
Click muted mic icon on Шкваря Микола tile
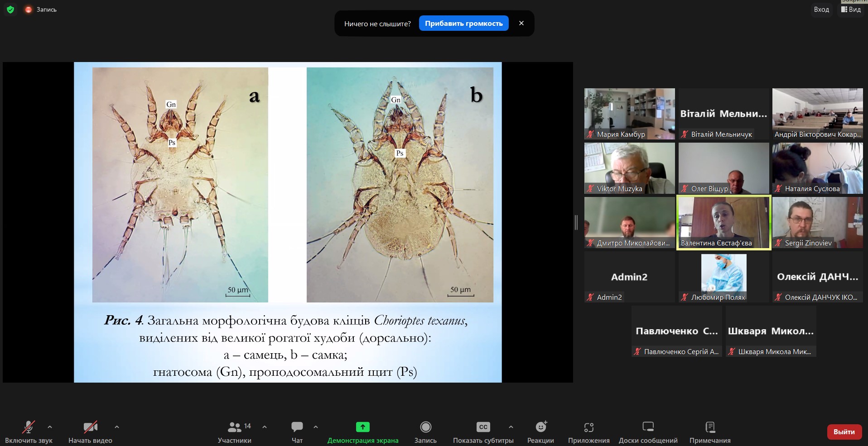pyautogui.click(x=732, y=351)
